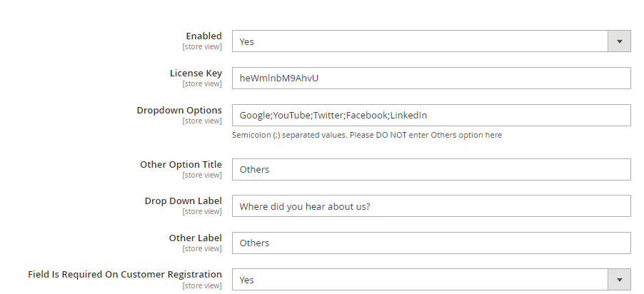Click the License Key label text
This screenshot has width=644, height=294.
196,73
